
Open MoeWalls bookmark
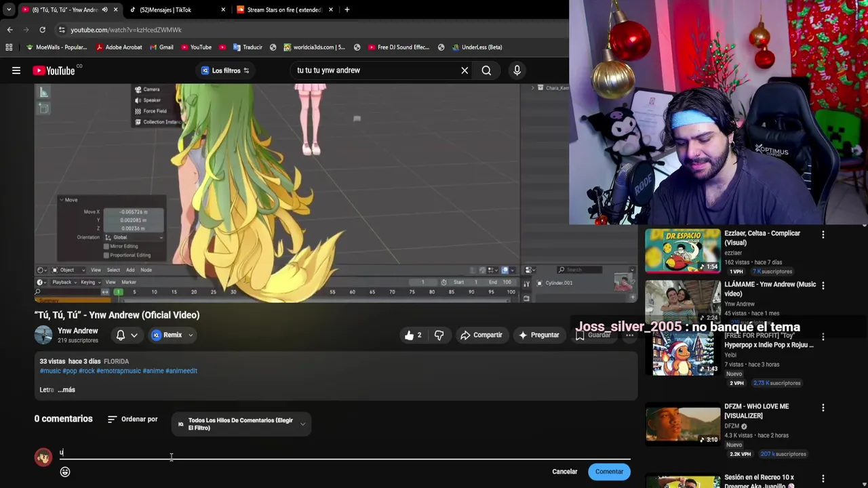point(56,47)
